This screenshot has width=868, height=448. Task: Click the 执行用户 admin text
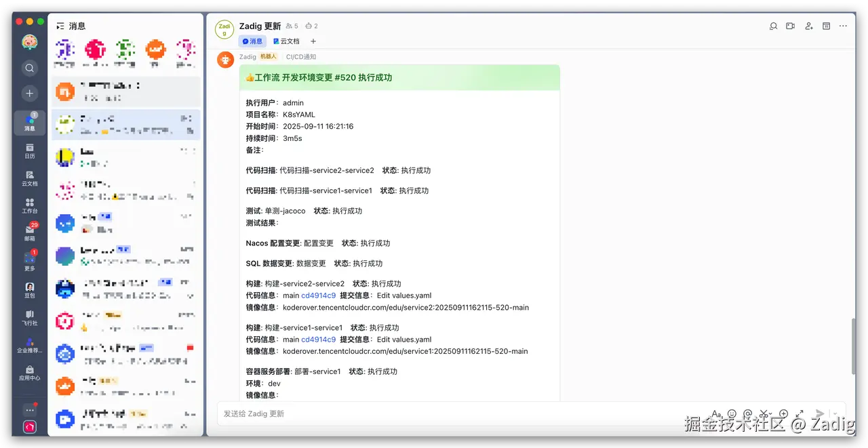tap(275, 103)
